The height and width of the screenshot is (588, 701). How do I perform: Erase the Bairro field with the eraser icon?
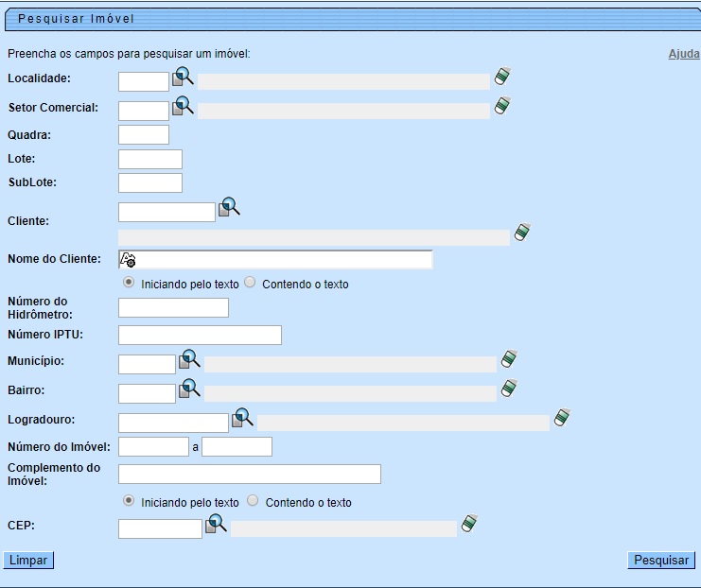(509, 389)
